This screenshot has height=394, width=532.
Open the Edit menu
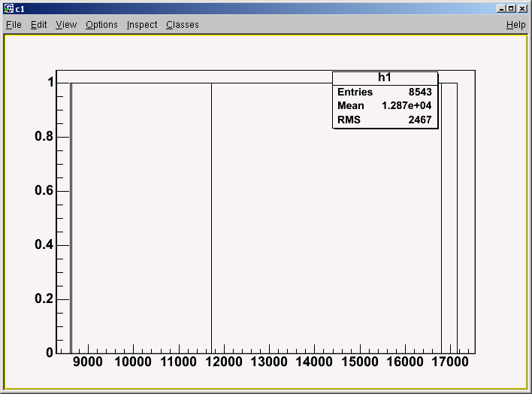[38, 25]
